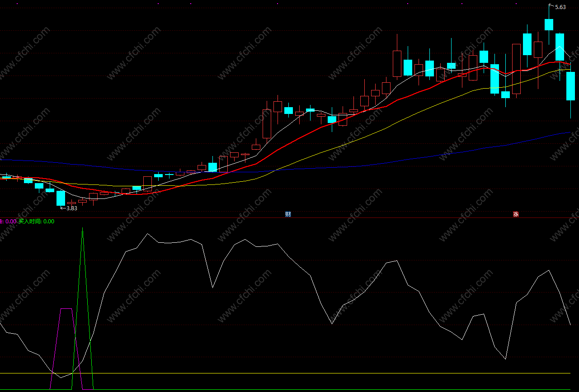Select the last cyan candle on the chart
This screenshot has height=392, width=579.
570,86
